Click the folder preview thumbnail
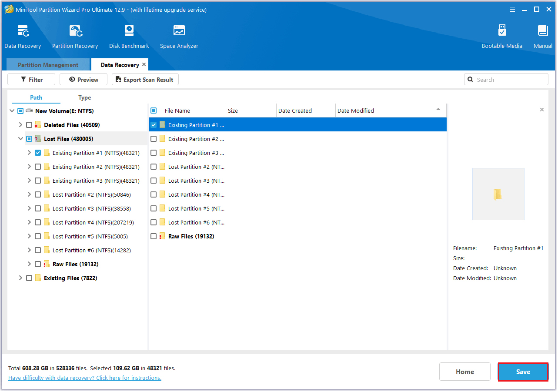 point(498,194)
